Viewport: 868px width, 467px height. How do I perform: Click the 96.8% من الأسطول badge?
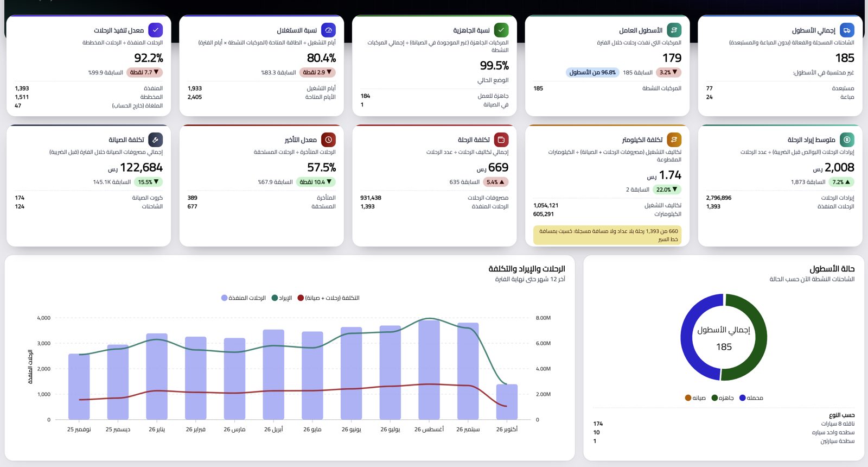click(x=592, y=72)
